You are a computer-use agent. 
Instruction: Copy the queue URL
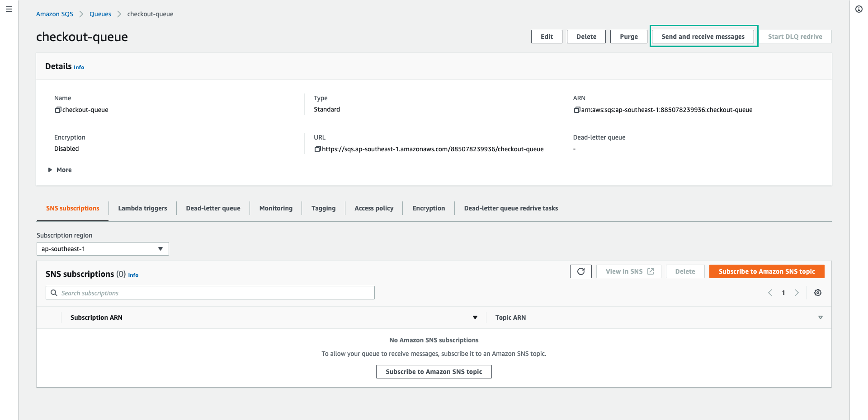317,149
